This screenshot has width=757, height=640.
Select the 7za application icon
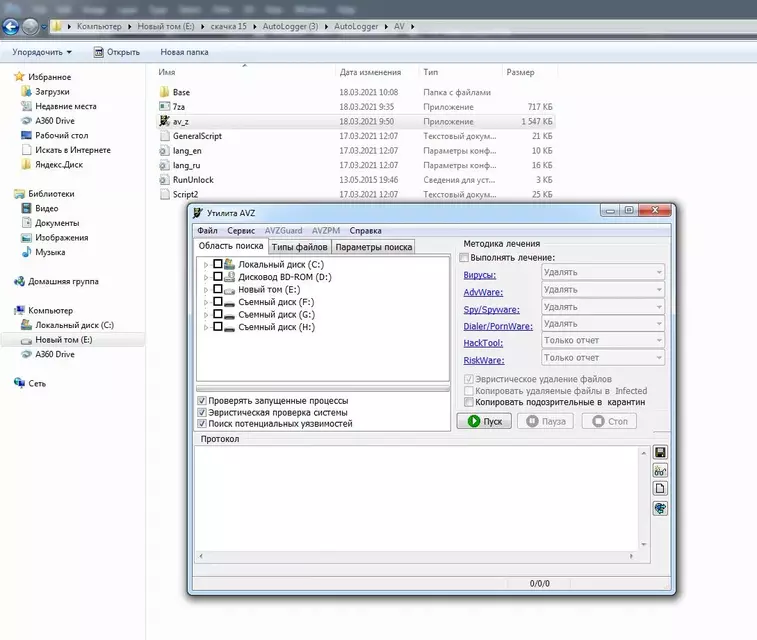click(165, 106)
